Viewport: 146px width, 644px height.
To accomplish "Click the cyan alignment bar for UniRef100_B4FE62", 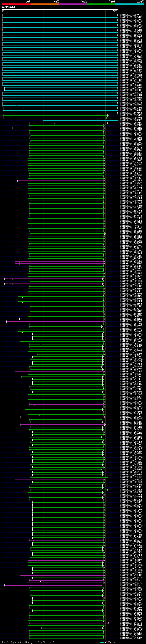I will 72,113.
